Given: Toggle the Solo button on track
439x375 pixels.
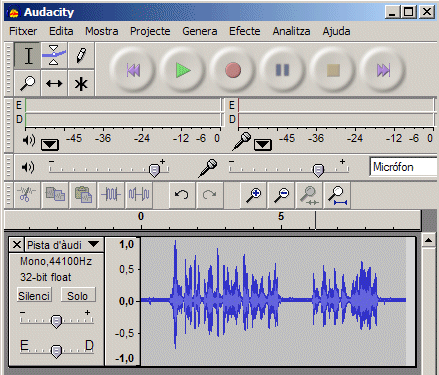Looking at the screenshot, I should click(x=78, y=295).
